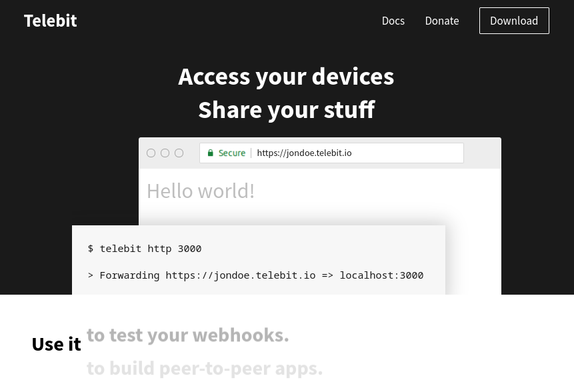
Task: Click 'to build peer-to-peer apps.' text
Action: 205,368
